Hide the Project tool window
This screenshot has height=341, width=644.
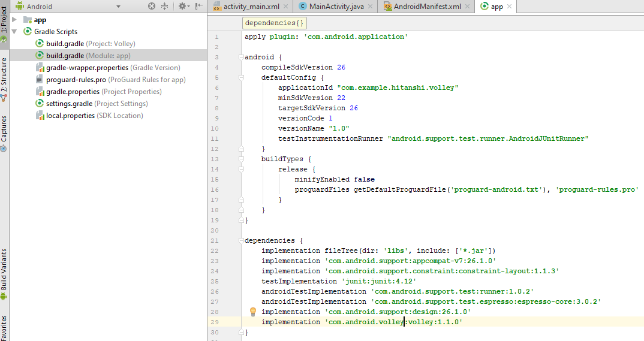[x=198, y=6]
